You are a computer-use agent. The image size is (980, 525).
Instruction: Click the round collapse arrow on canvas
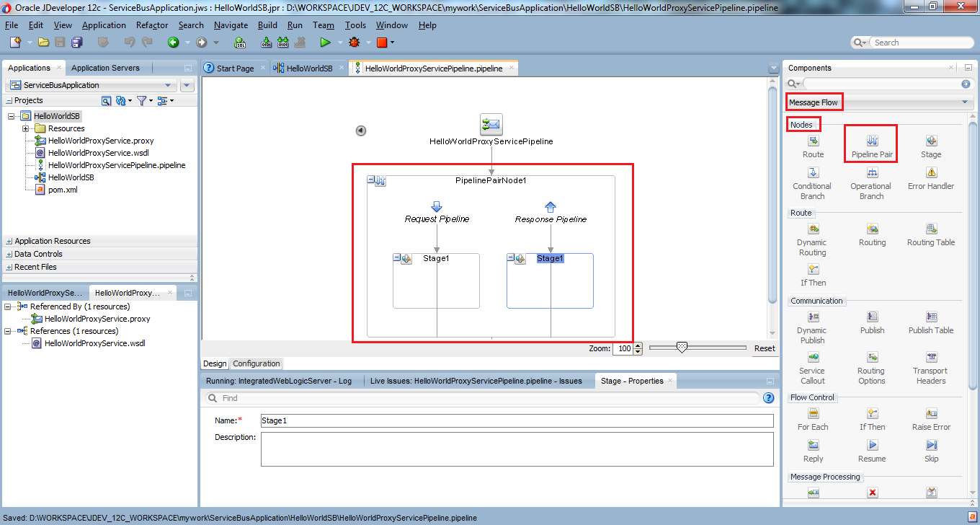pyautogui.click(x=361, y=131)
